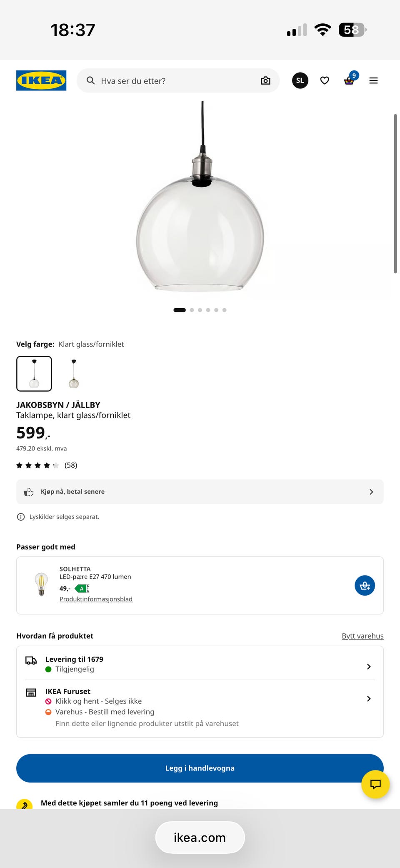The image size is (400, 868).
Task: Tap the camera visual search icon
Action: coord(265,81)
